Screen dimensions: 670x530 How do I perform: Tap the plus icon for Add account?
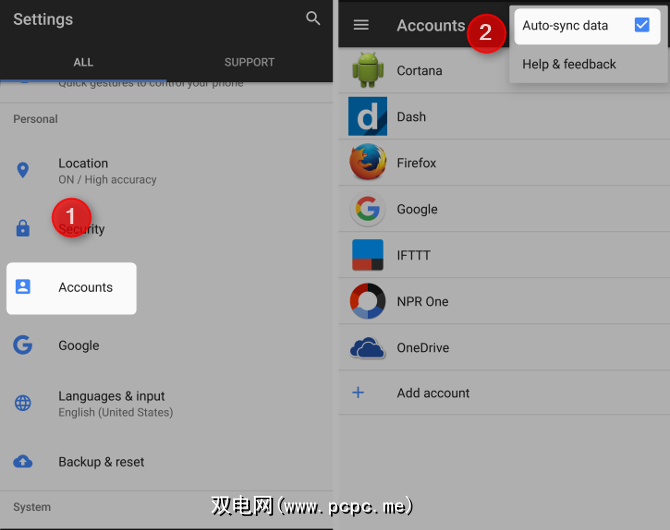[x=358, y=392]
